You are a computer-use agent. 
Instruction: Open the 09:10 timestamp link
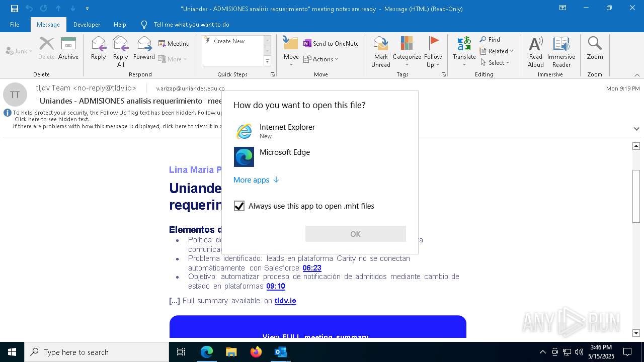(x=276, y=286)
